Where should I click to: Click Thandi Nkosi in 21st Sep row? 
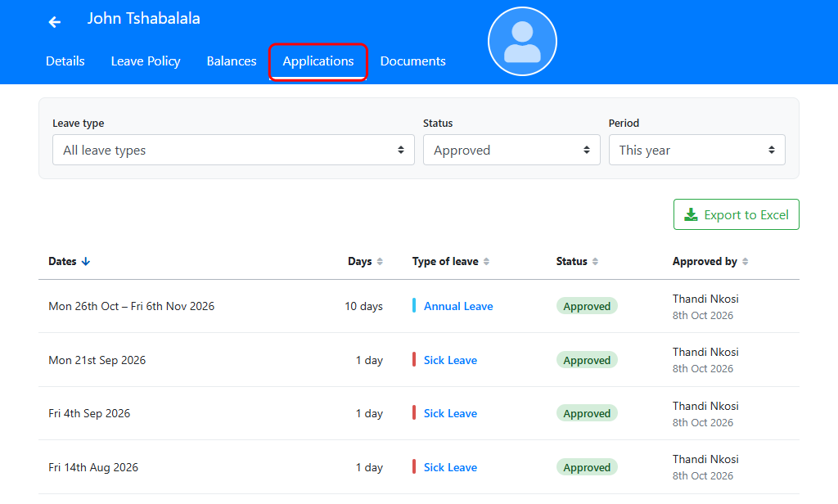click(x=705, y=352)
